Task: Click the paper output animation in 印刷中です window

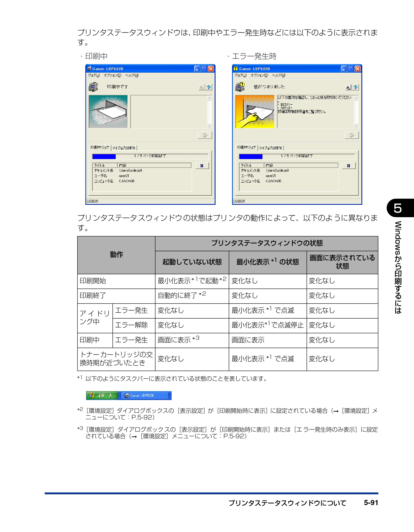Action: (x=108, y=111)
